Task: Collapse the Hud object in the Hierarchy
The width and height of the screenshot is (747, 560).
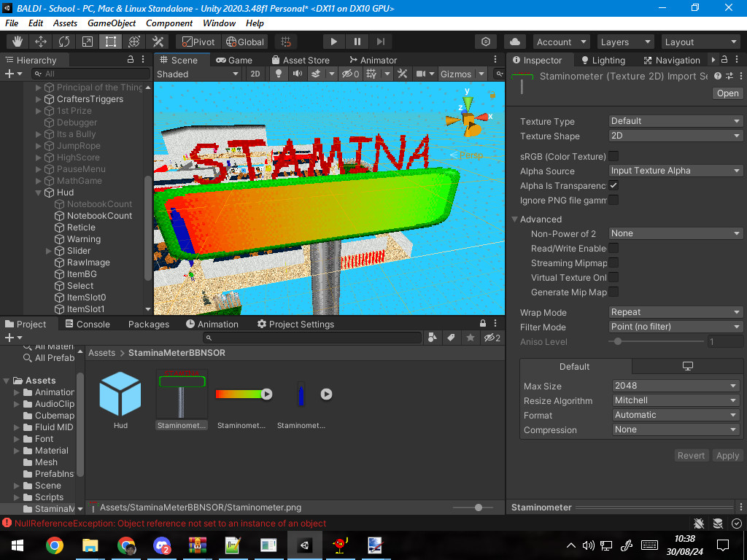Action: pos(36,192)
